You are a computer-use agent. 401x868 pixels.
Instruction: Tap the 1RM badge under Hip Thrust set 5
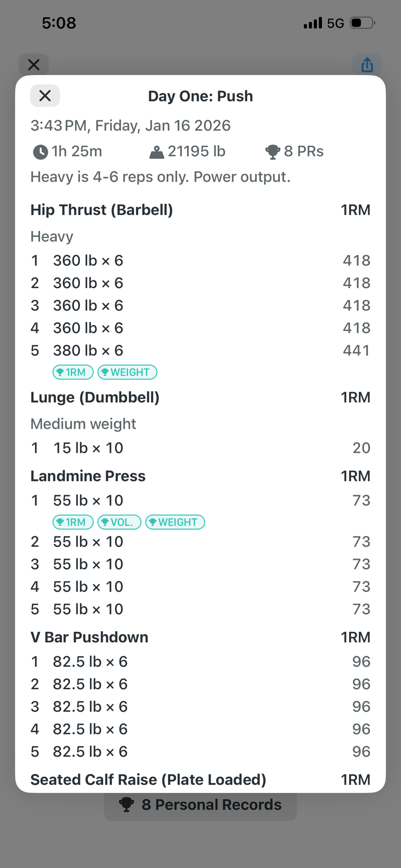[73, 372]
